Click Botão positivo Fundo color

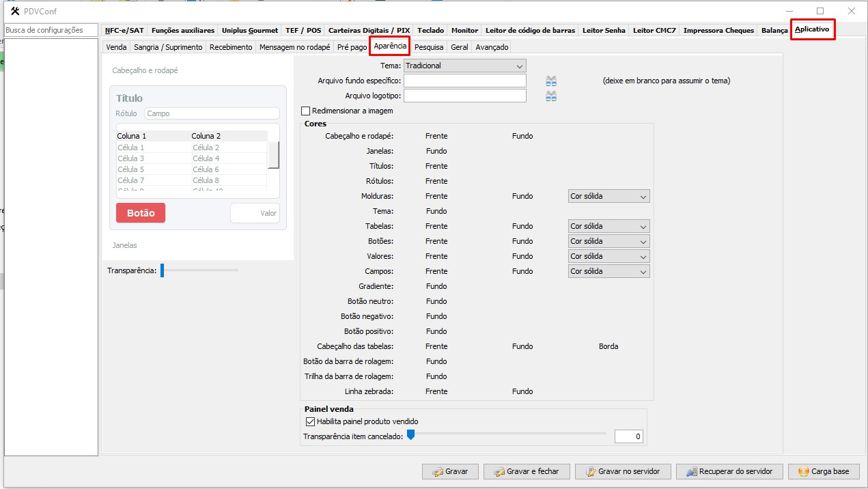(x=436, y=331)
